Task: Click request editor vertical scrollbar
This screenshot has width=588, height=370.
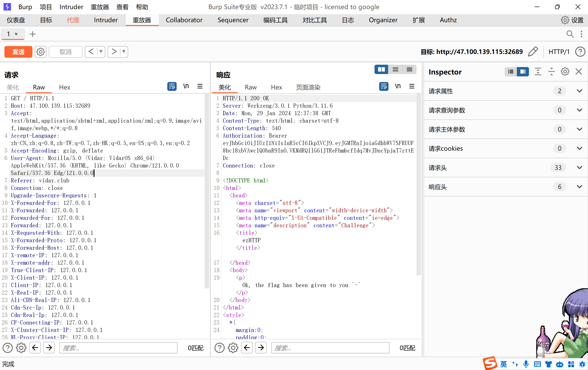Action: (207, 191)
